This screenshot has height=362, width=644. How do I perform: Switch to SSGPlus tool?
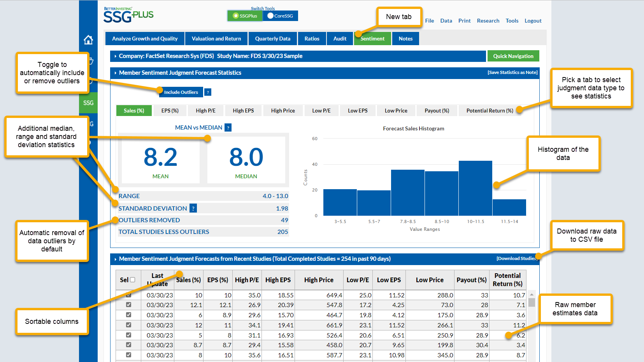(245, 16)
